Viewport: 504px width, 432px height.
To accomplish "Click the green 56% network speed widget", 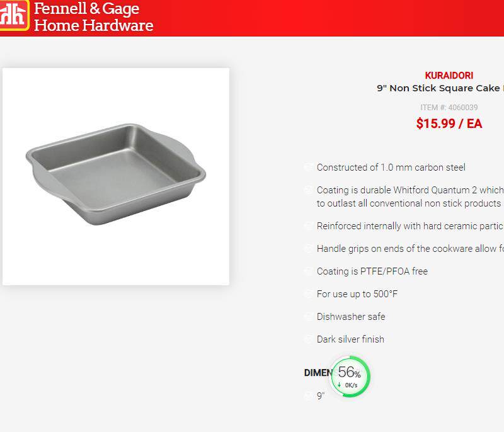I will pyautogui.click(x=351, y=377).
